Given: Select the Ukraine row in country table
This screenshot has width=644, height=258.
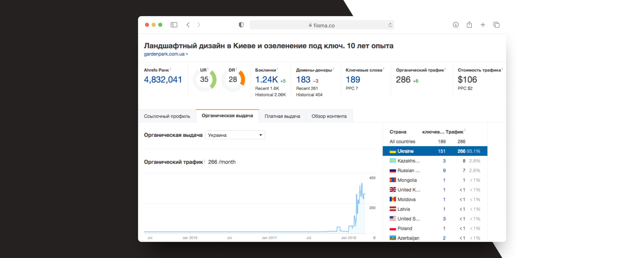Looking at the screenshot, I should pos(435,151).
